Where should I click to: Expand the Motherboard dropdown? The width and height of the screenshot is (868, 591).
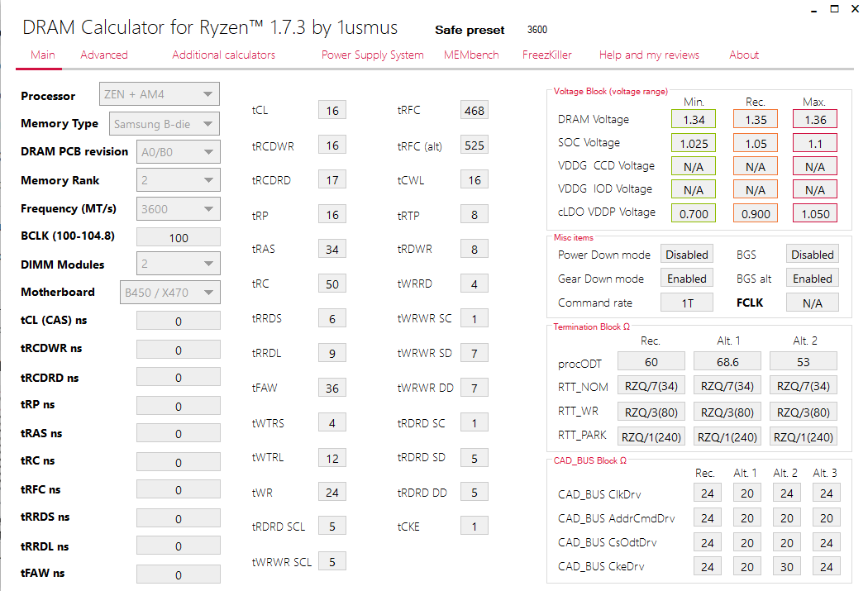point(170,293)
